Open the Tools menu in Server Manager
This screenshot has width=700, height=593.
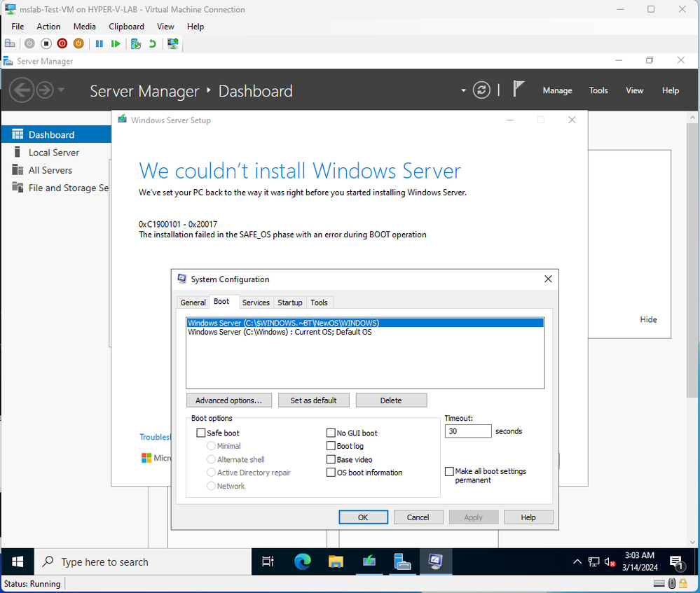point(598,90)
